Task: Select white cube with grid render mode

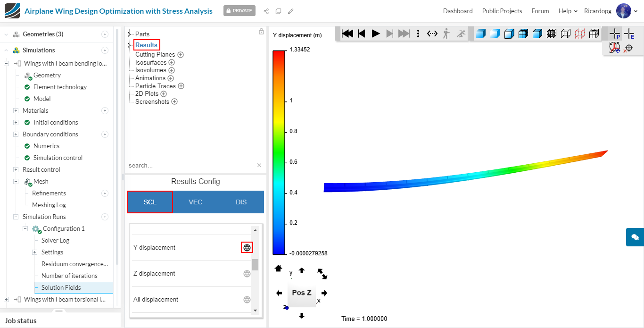Action: (594, 34)
